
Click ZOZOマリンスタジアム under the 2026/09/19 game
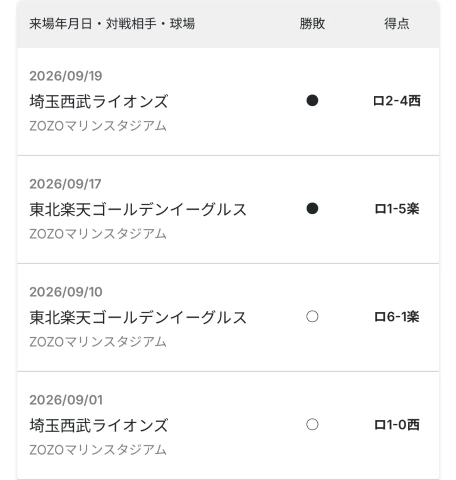98,126
